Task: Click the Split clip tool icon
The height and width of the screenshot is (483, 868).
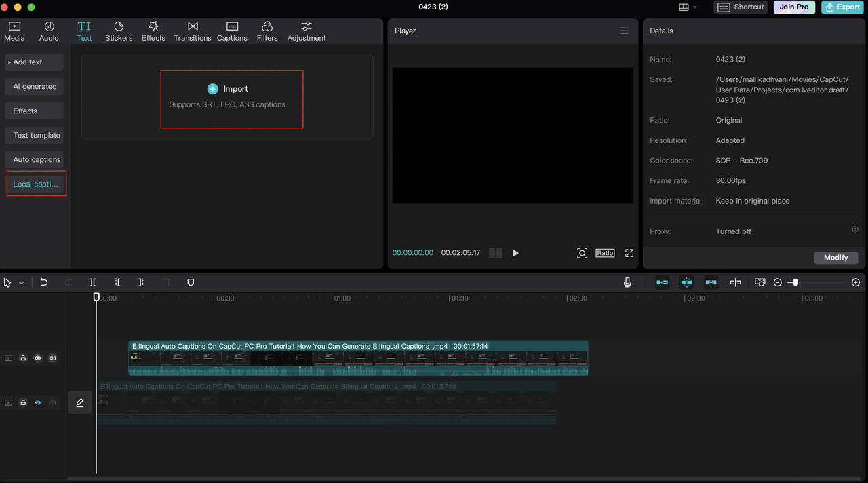Action: (93, 282)
